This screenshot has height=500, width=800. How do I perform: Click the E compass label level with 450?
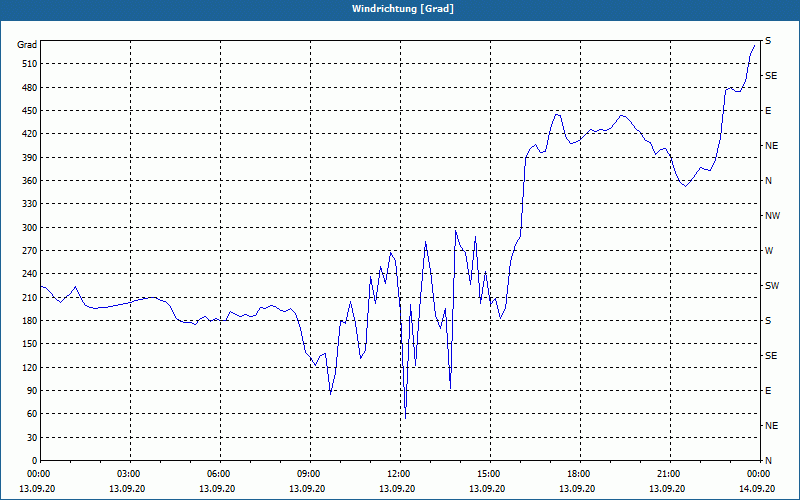click(x=768, y=111)
